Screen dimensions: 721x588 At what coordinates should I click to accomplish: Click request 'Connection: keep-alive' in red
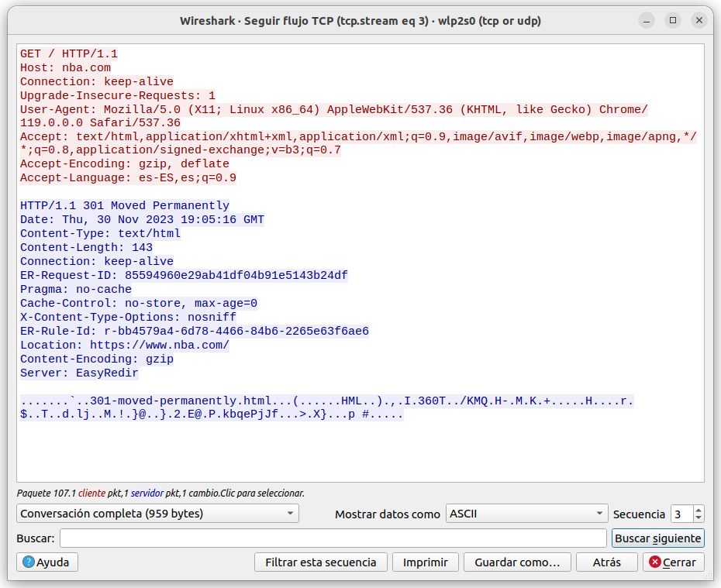click(x=97, y=81)
